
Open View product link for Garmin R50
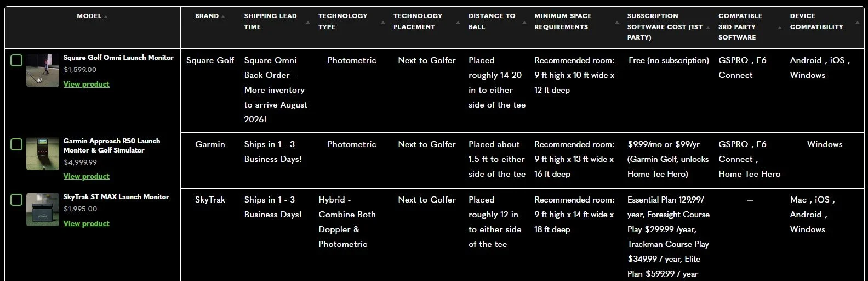click(87, 176)
